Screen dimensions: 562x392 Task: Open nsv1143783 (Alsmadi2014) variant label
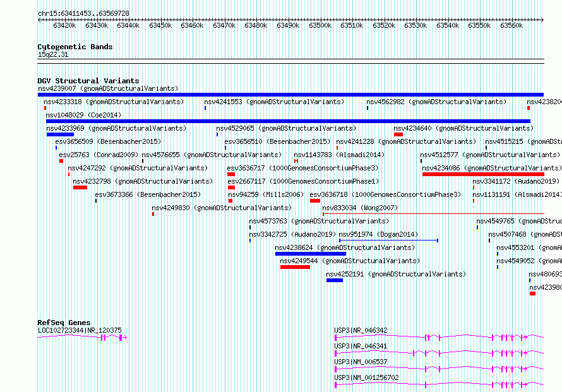point(339,155)
